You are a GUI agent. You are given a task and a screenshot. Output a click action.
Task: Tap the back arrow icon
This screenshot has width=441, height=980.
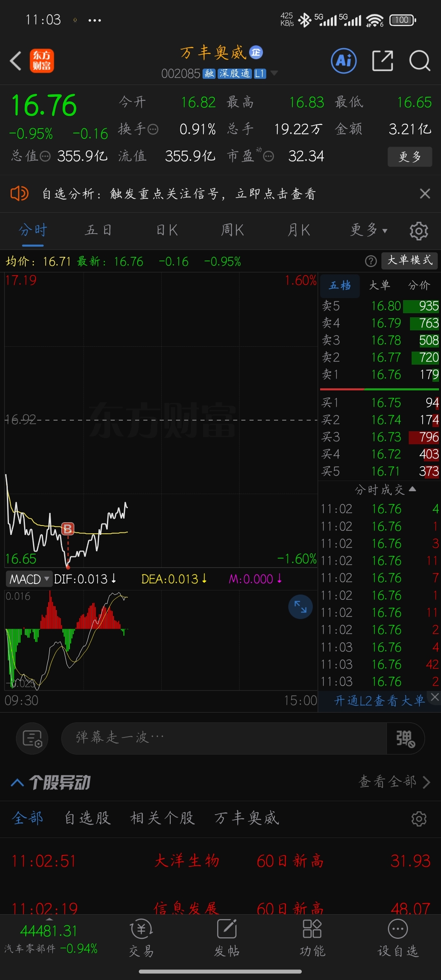click(x=16, y=61)
